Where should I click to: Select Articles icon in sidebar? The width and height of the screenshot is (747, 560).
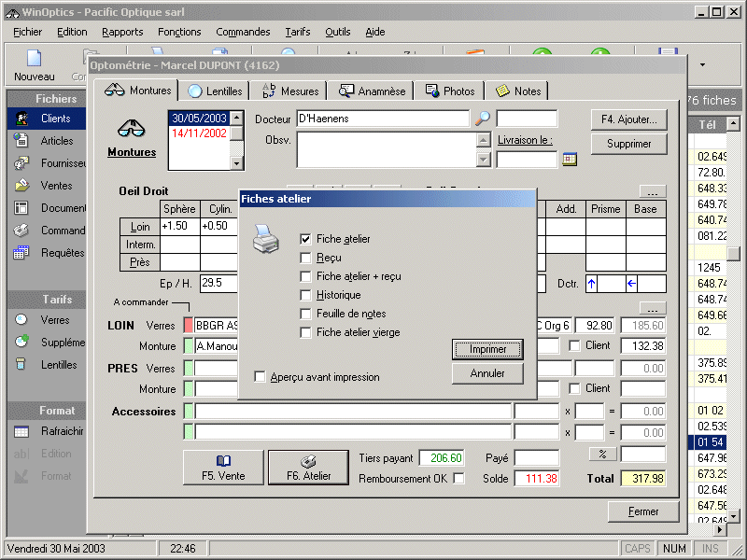pos(21,141)
